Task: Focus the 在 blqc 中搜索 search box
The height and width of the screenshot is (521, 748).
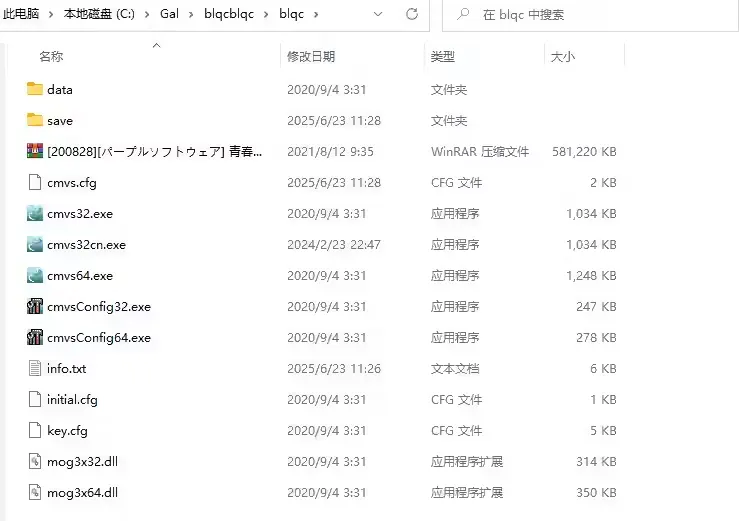Action: click(590, 15)
